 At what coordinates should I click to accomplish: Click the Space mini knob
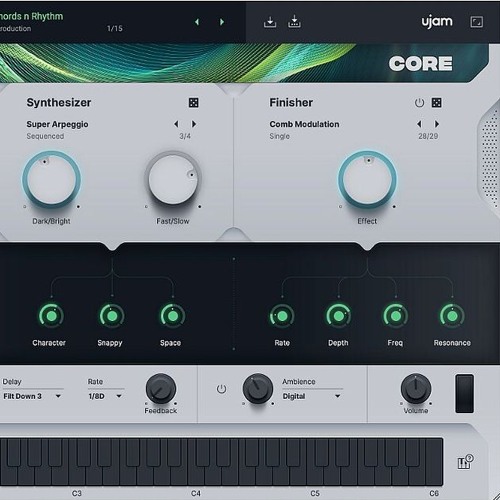pyautogui.click(x=173, y=316)
